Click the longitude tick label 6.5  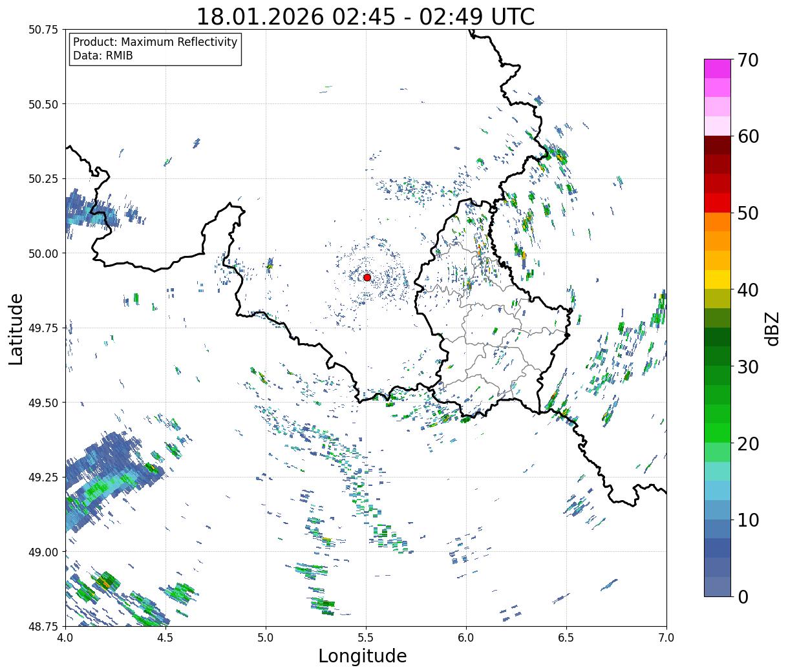pyautogui.click(x=566, y=638)
